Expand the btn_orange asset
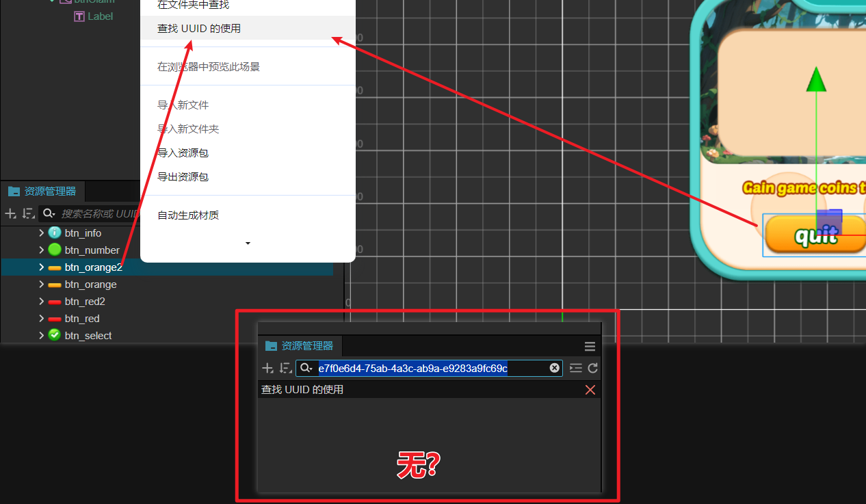This screenshot has width=866, height=504. (x=41, y=284)
